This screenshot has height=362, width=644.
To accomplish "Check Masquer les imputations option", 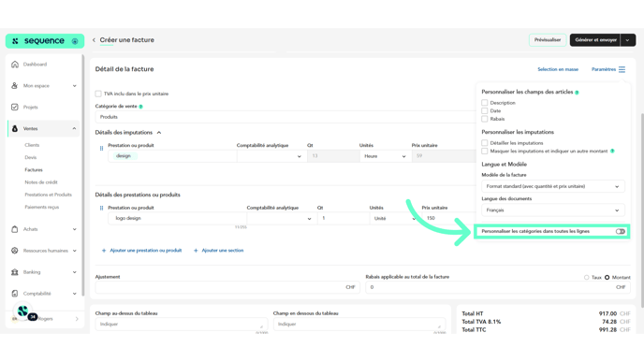I will coord(485,151).
